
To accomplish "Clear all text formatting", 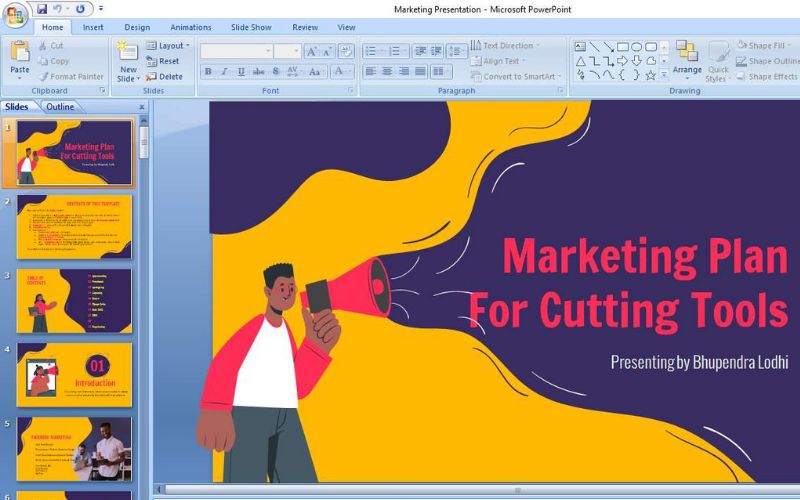I will [x=345, y=51].
